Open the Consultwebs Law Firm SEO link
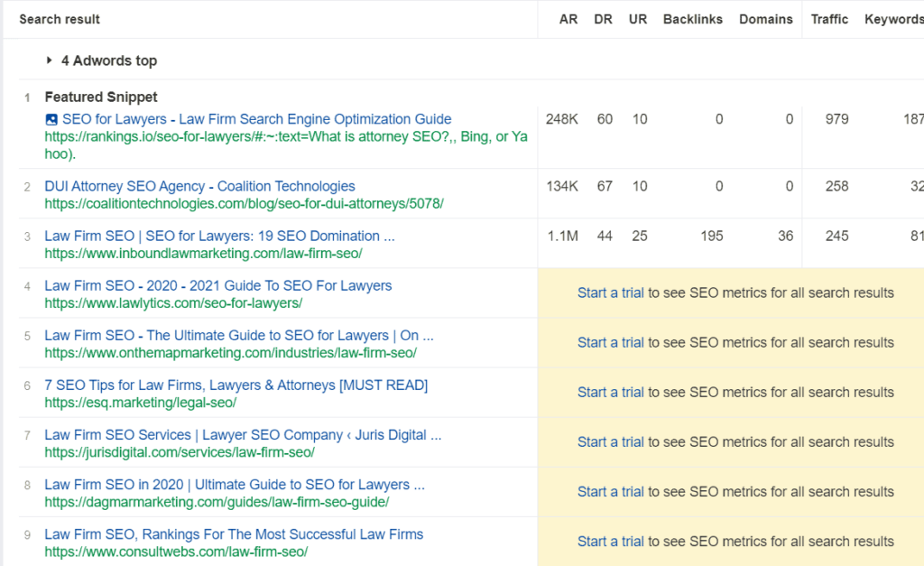924x566 pixels. [233, 534]
